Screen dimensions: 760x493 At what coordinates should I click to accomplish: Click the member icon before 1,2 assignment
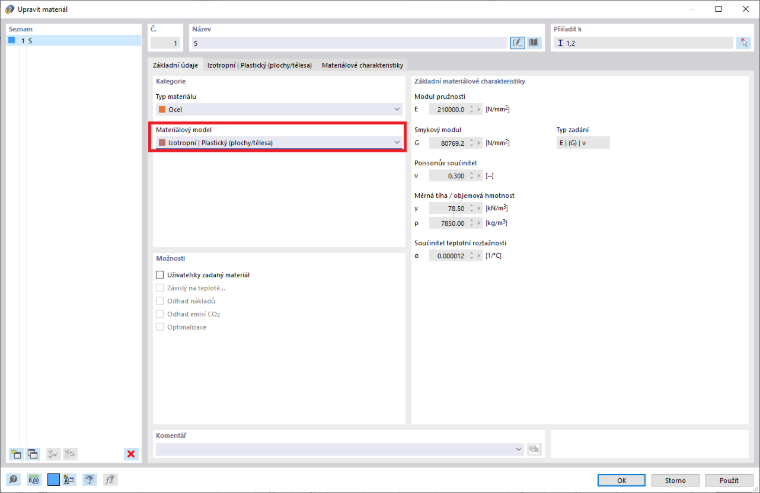[560, 43]
